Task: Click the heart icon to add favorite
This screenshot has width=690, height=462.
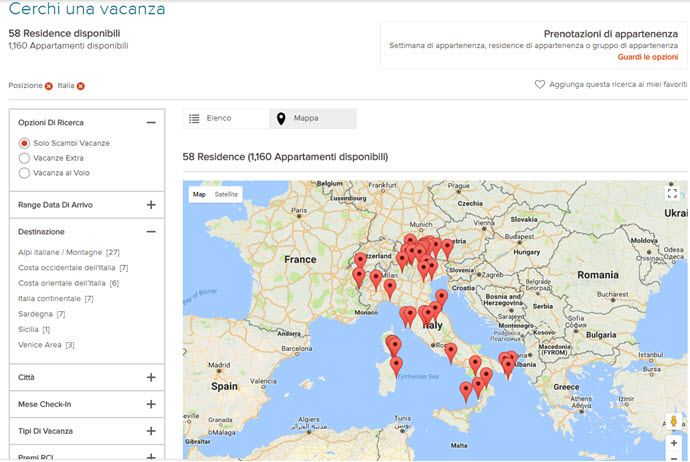Action: click(540, 85)
